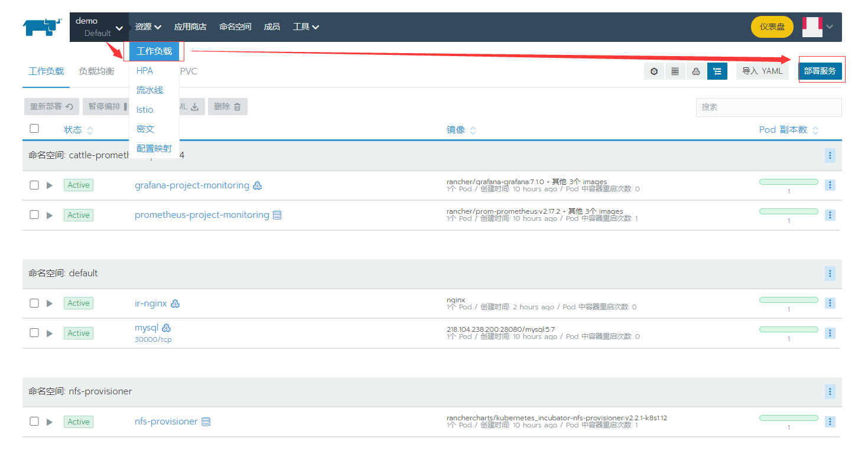Open the 30000/tcp port link

153,339
